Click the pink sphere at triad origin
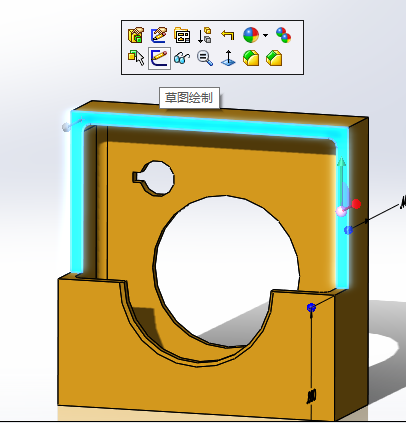 341,211
